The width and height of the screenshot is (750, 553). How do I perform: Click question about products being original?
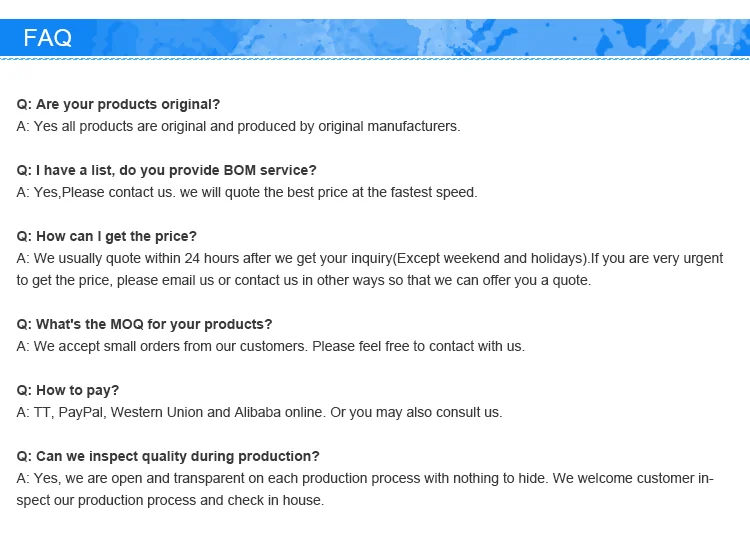pos(118,104)
